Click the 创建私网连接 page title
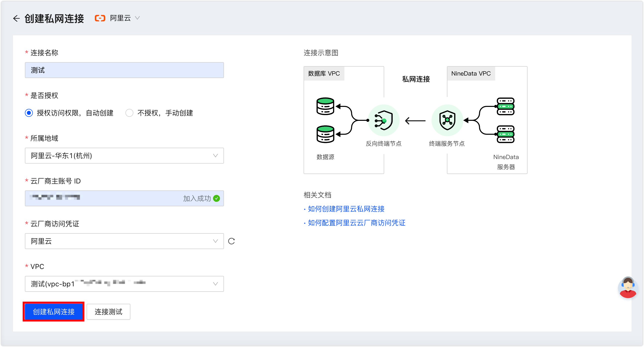Screen dimensions: 644x347 coord(54,19)
